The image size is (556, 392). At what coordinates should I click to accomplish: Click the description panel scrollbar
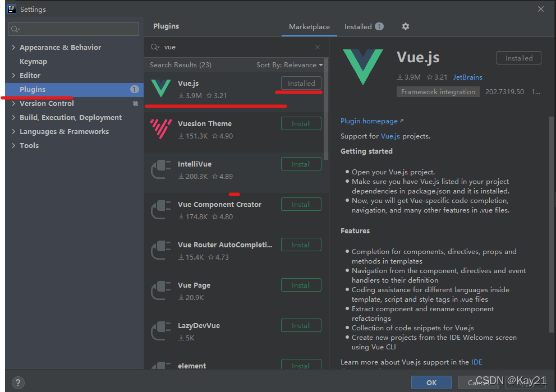coord(551,224)
